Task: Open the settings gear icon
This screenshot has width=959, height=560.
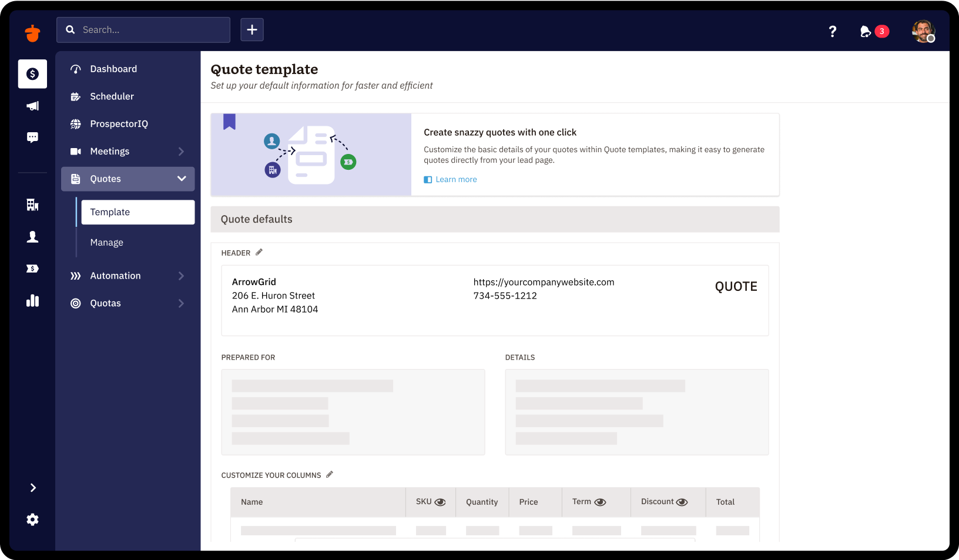Action: [x=32, y=519]
